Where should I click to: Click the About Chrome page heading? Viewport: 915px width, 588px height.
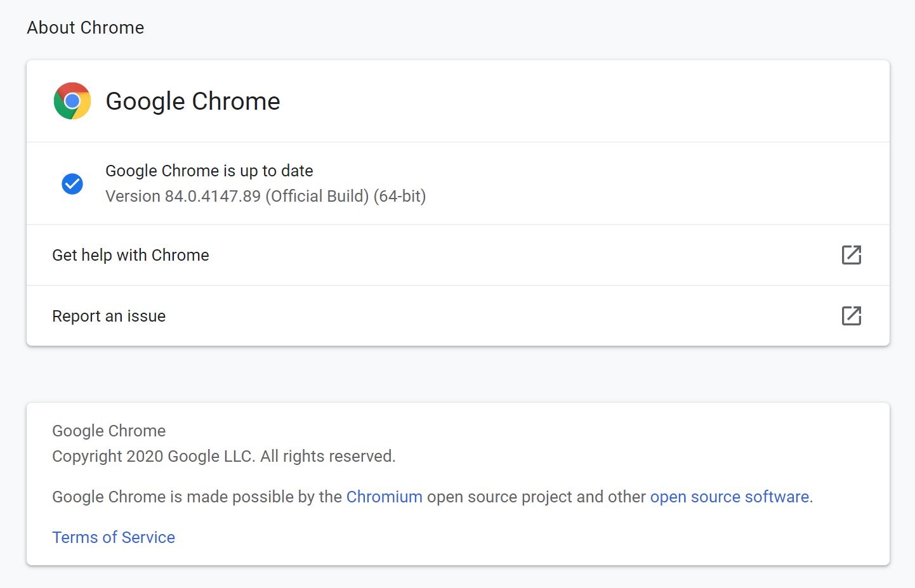85,27
